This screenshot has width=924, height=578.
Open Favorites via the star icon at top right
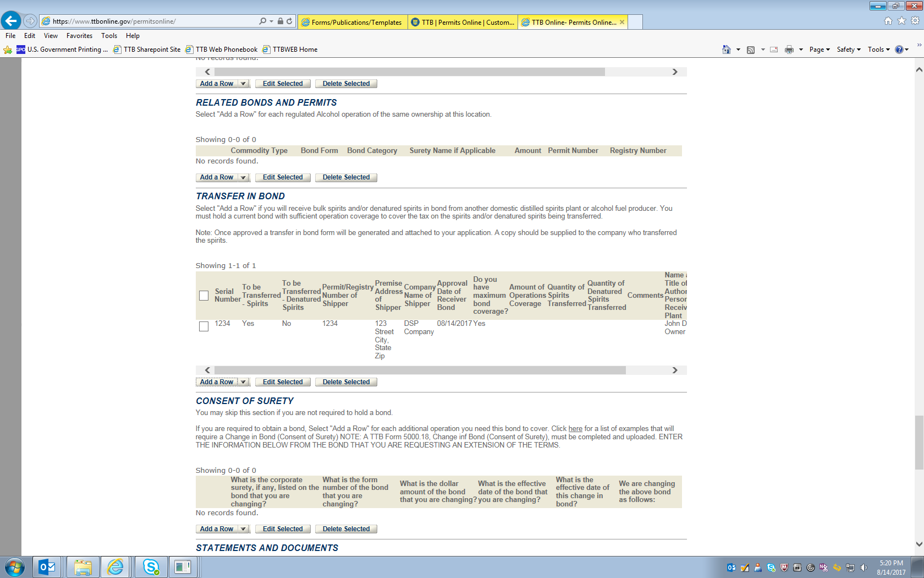(x=901, y=21)
